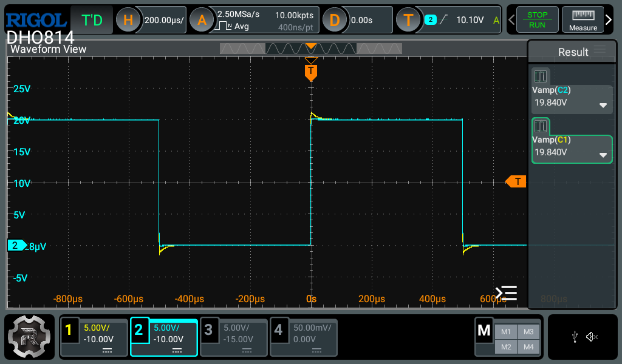Open the Measure menu with the ruler icon
Viewport: 622px width, 364px height.
(x=583, y=19)
